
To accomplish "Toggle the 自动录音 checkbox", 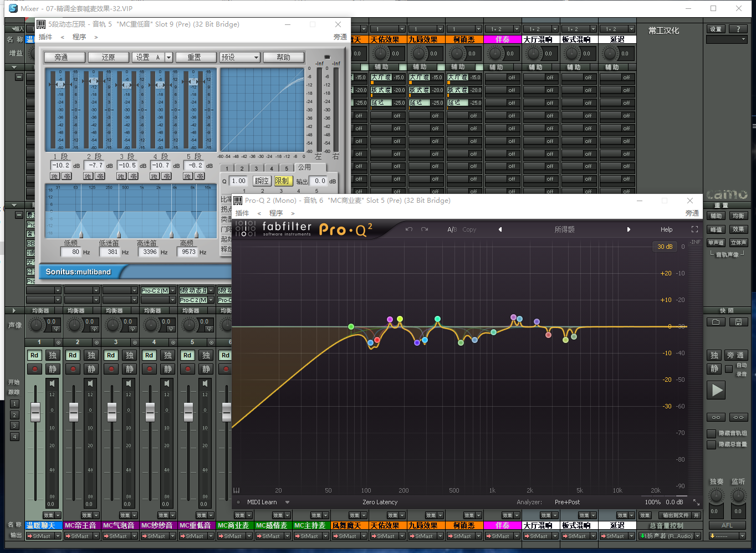I will [x=729, y=369].
